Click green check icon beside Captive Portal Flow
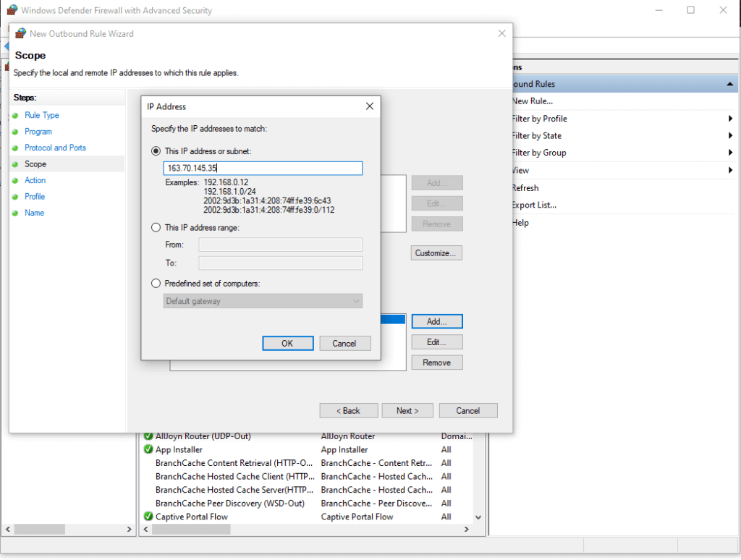Screen dimensions: 741x560 [x=148, y=516]
